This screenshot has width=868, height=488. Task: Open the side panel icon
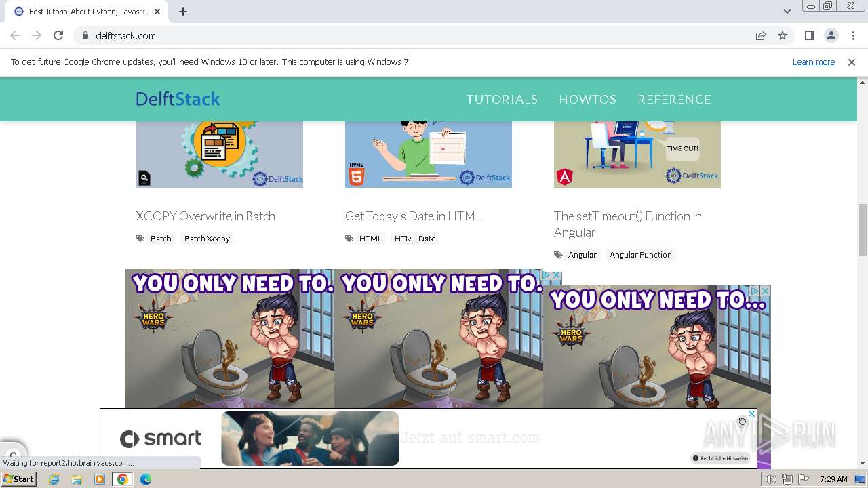(x=809, y=35)
